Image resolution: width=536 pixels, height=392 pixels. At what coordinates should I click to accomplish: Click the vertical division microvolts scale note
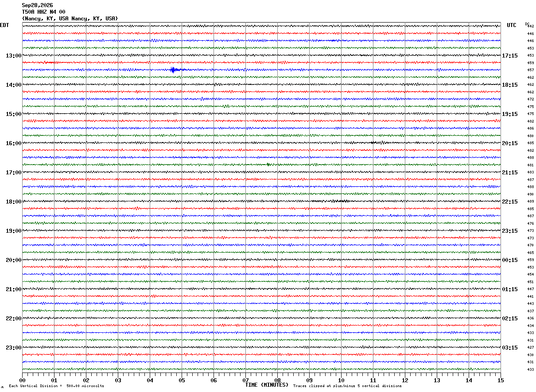click(56, 386)
